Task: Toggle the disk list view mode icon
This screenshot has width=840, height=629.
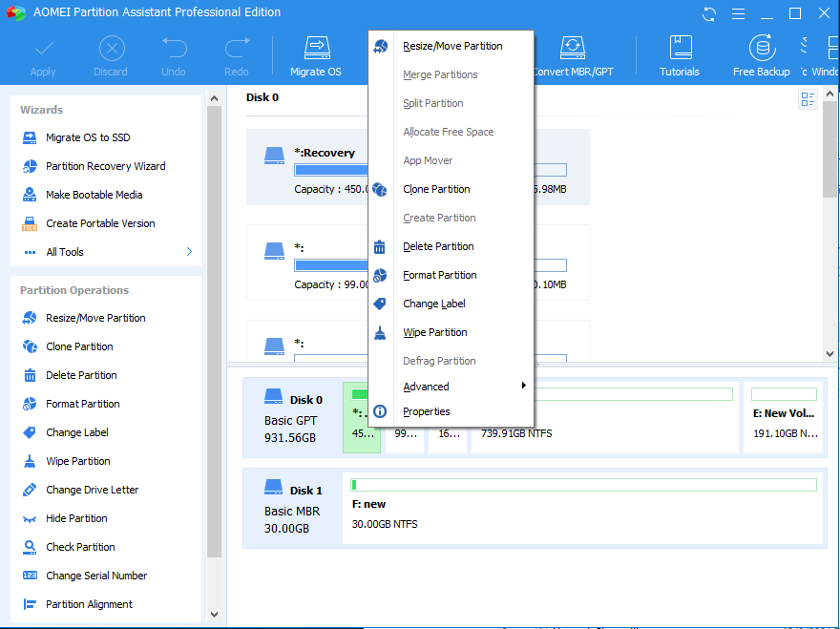Action: click(808, 99)
